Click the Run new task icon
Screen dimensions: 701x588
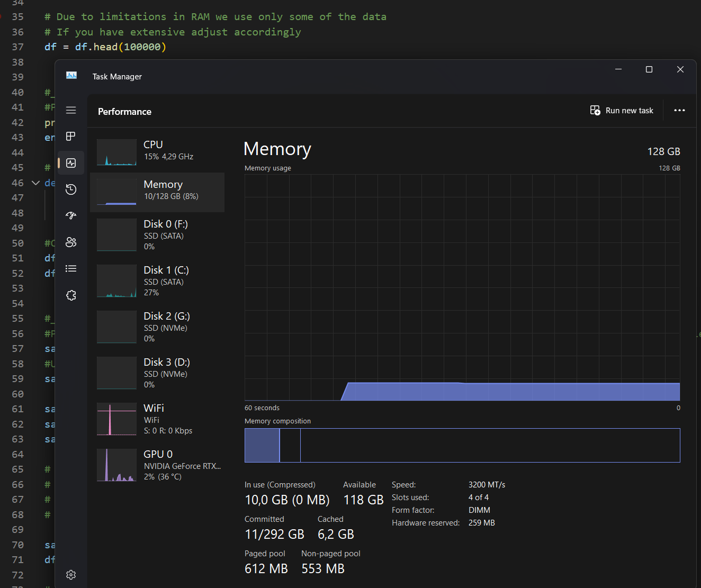click(595, 110)
